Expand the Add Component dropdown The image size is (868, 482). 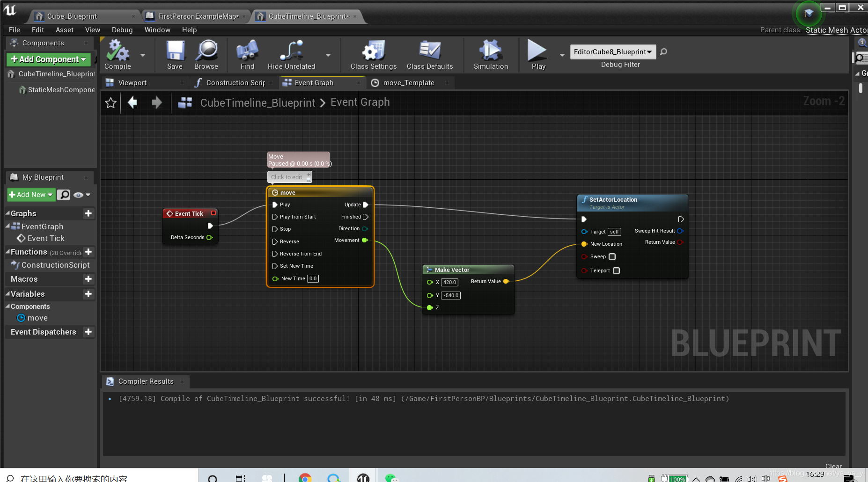coord(83,59)
